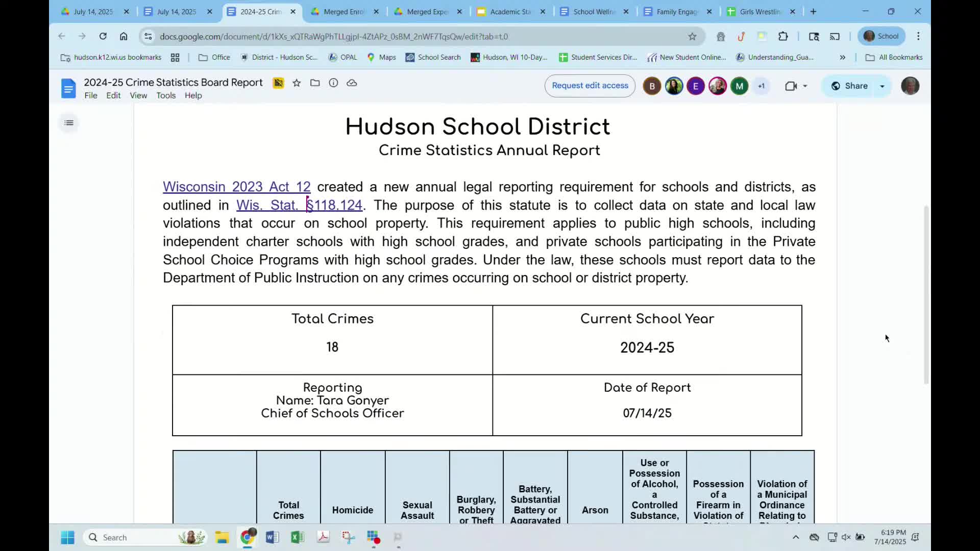Click the browser address bar URL
Viewport: 980px width, 551px height.
[333, 37]
